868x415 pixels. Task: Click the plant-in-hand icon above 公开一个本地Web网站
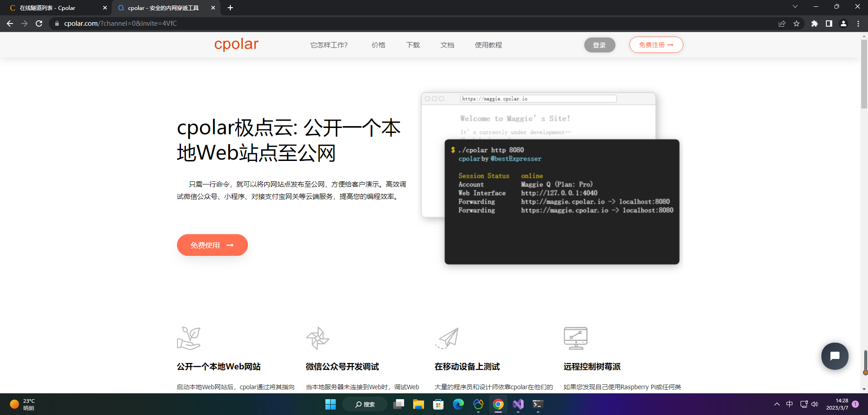(x=189, y=338)
